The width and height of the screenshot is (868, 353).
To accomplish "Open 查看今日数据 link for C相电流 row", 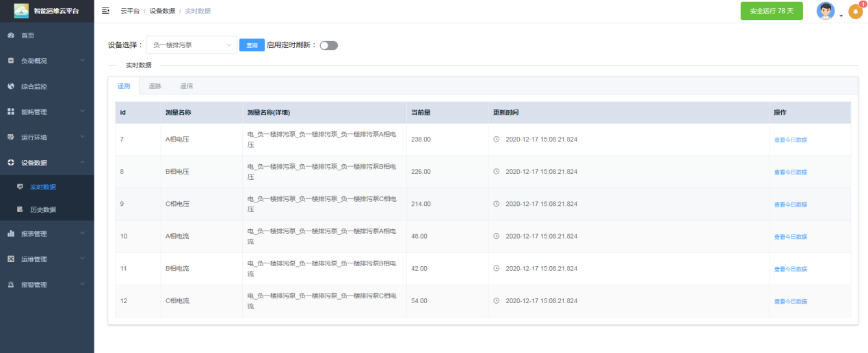I will 790,301.
